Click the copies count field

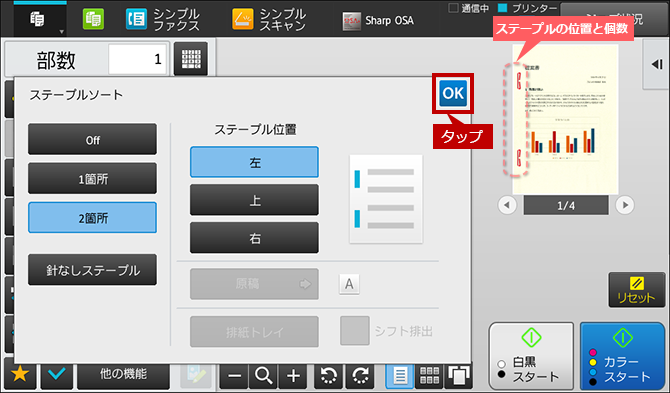click(x=137, y=59)
